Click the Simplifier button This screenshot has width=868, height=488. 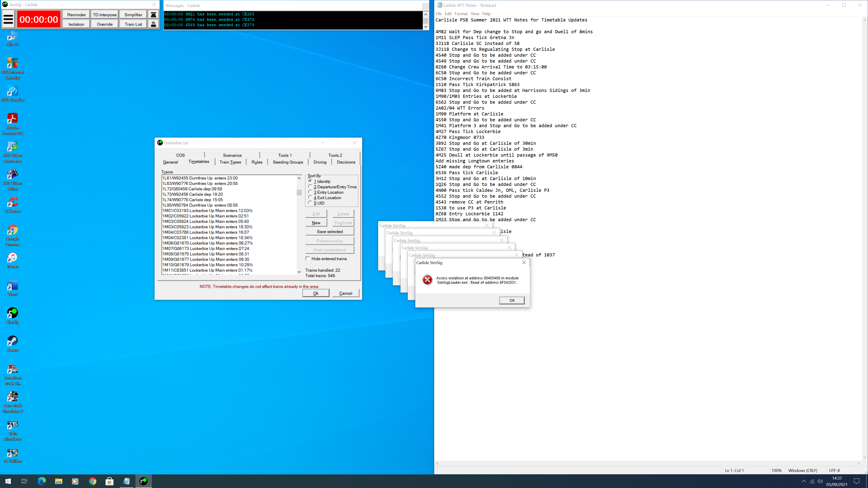coord(133,14)
